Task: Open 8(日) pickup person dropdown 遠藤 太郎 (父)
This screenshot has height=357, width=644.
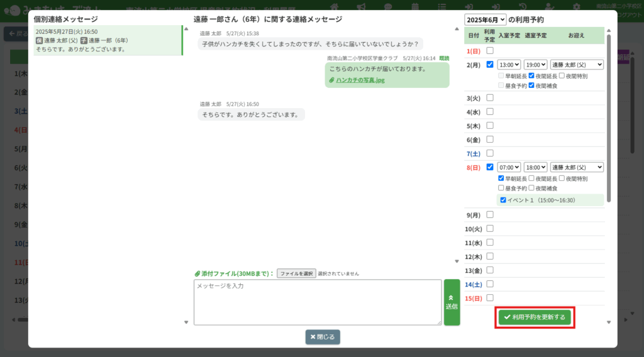Action: click(577, 167)
